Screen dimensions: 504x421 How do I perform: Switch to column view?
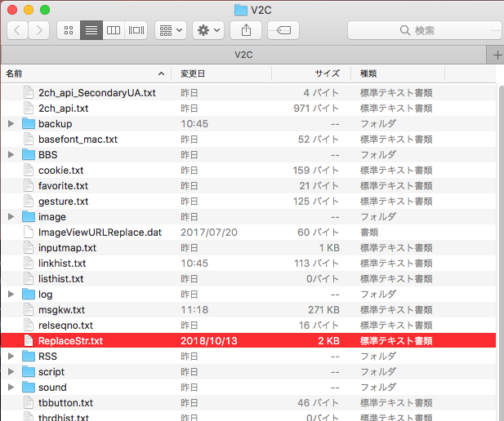tap(114, 30)
